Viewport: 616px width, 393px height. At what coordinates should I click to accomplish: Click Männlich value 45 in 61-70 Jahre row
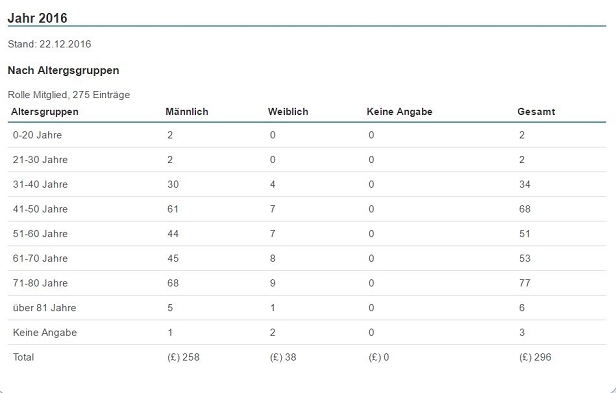click(x=173, y=259)
